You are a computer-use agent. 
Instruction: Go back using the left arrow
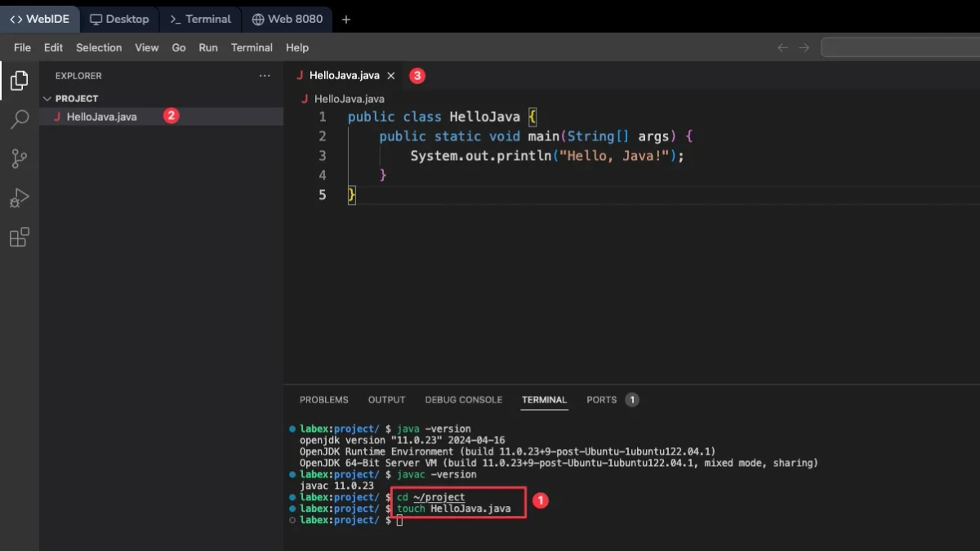point(782,47)
